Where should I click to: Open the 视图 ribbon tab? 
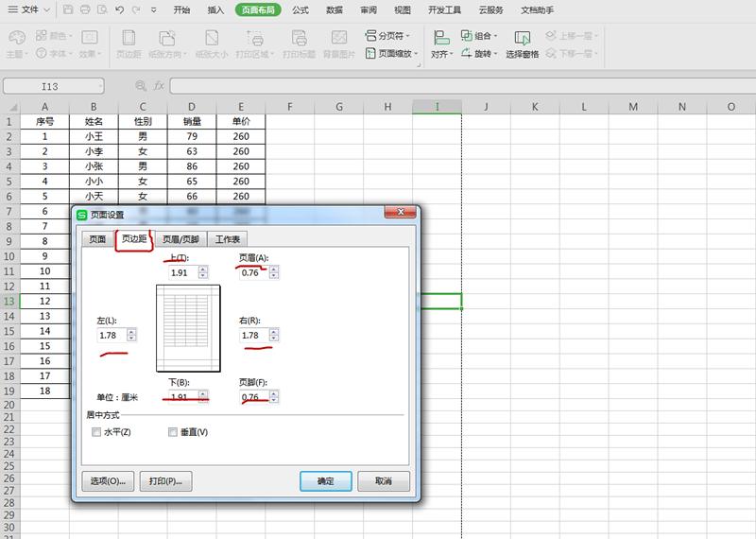tap(403, 9)
